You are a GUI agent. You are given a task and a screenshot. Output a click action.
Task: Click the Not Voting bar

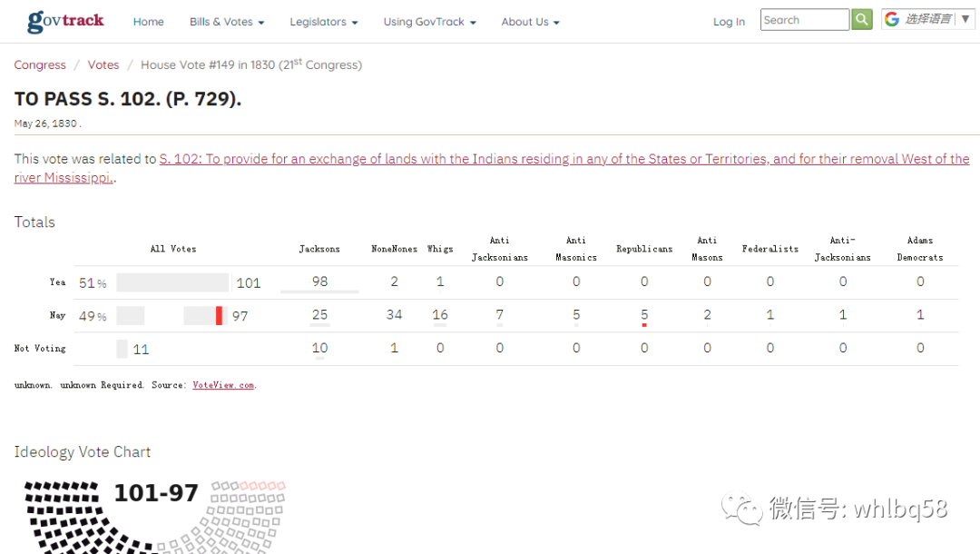(122, 349)
